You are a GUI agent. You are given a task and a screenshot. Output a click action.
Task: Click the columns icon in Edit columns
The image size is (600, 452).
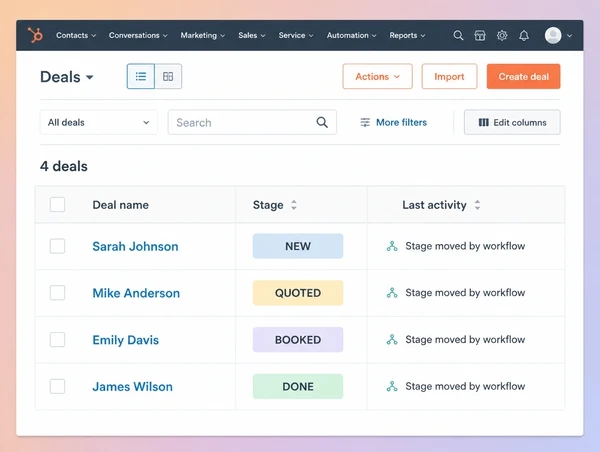tap(484, 122)
